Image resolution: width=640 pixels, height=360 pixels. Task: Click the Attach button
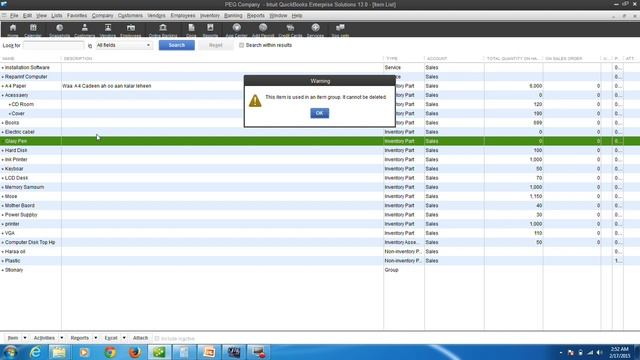140,338
